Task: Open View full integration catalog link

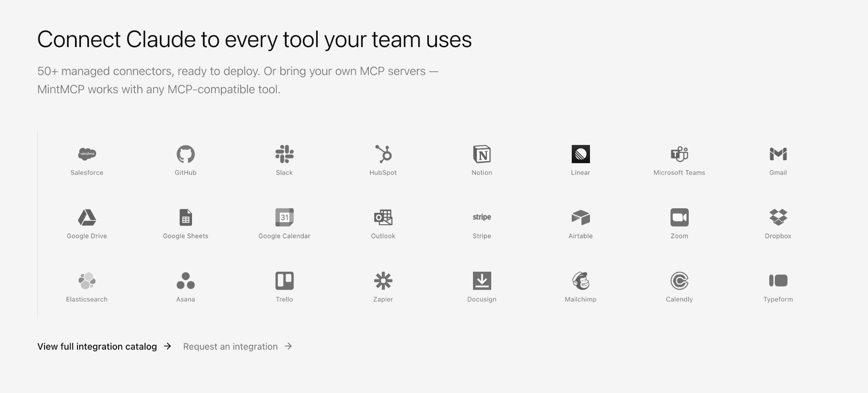Action: click(x=104, y=346)
